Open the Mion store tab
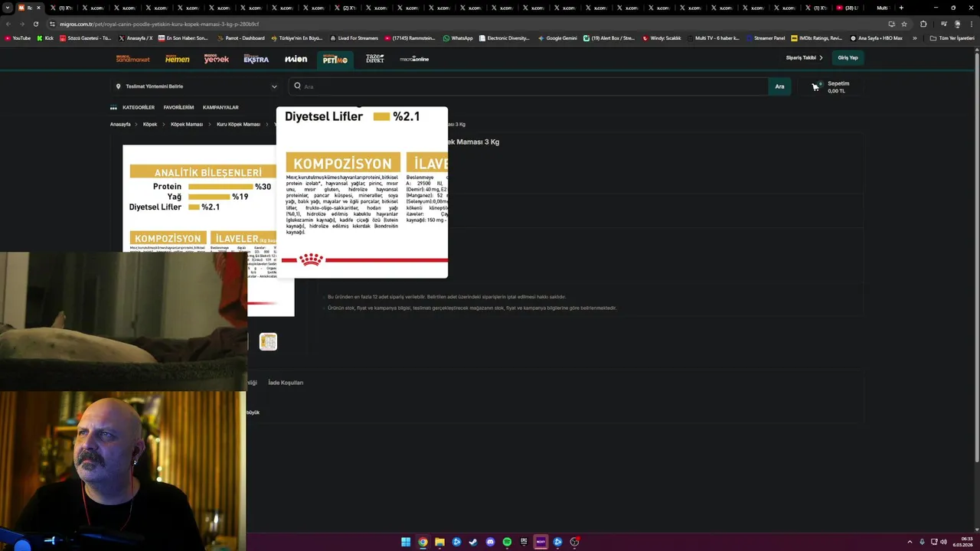 click(296, 59)
